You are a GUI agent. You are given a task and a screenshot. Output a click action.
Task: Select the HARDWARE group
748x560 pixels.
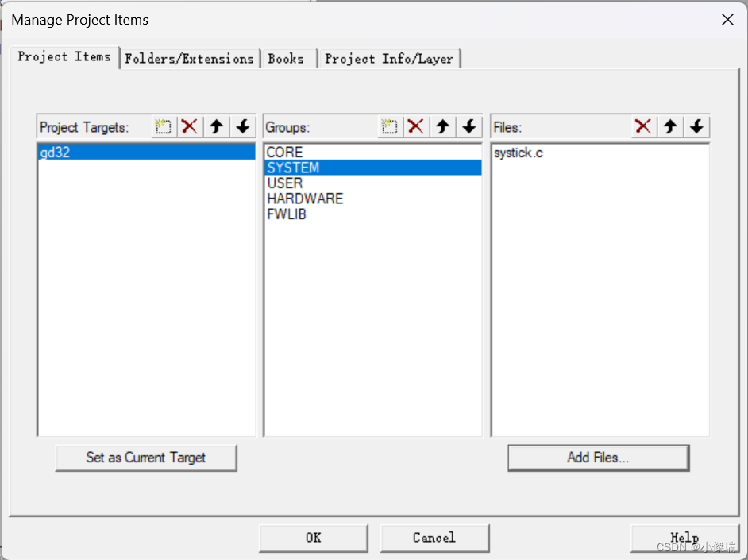[x=373, y=199]
